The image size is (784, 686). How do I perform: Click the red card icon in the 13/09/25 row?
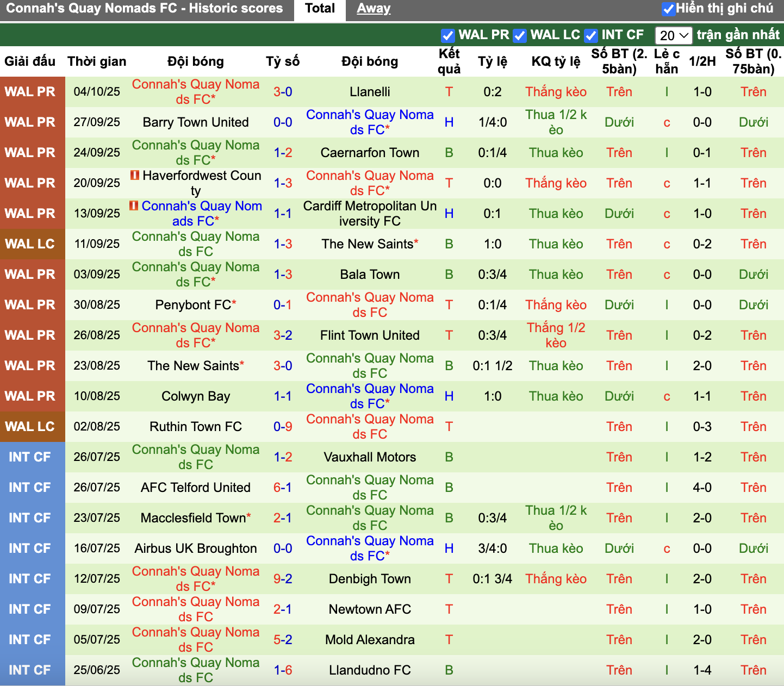coord(134,206)
